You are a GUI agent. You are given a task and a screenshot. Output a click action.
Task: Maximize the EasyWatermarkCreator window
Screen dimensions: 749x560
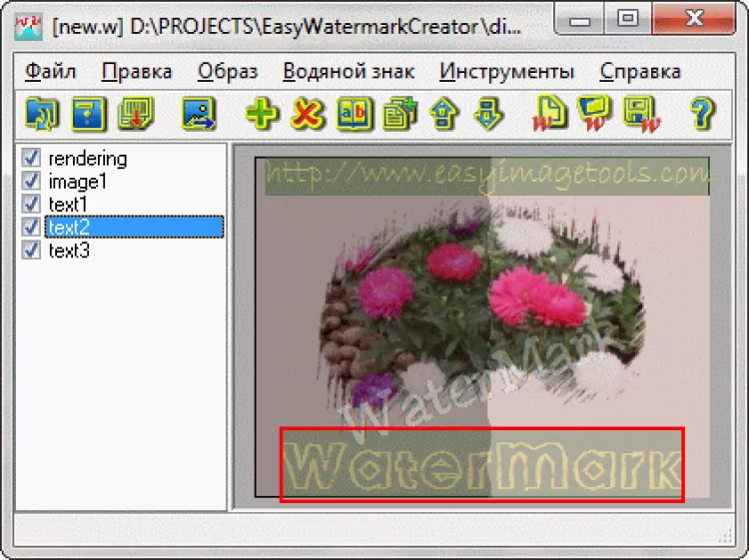628,19
